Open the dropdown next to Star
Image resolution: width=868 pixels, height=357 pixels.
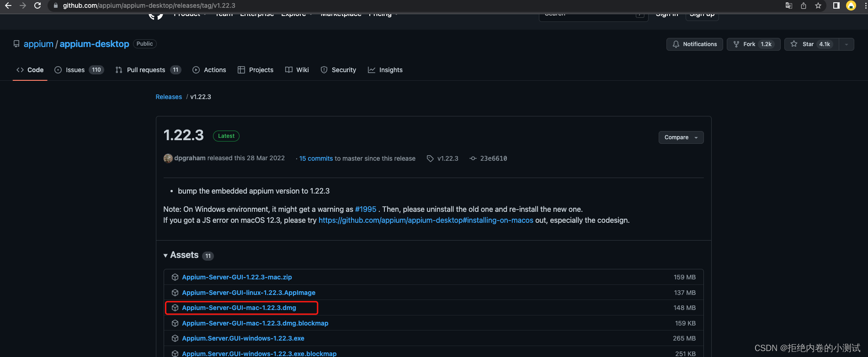[x=847, y=44]
